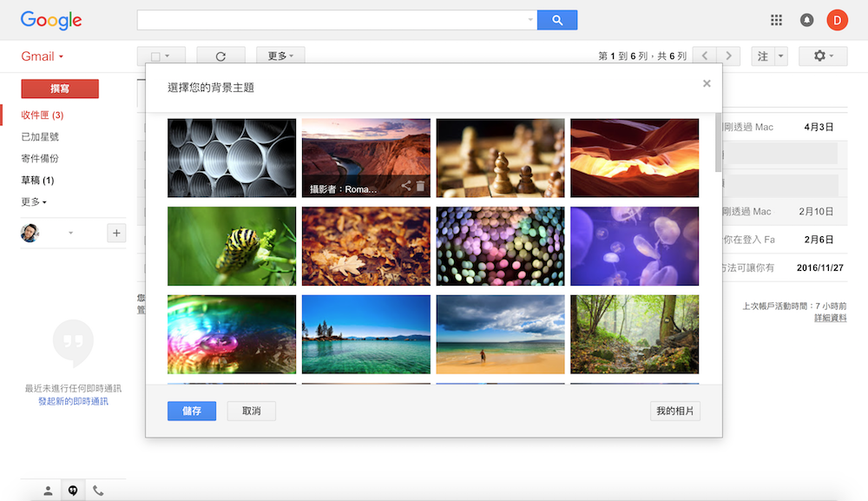
Task: Open the contacts person icon
Action: coord(48,491)
